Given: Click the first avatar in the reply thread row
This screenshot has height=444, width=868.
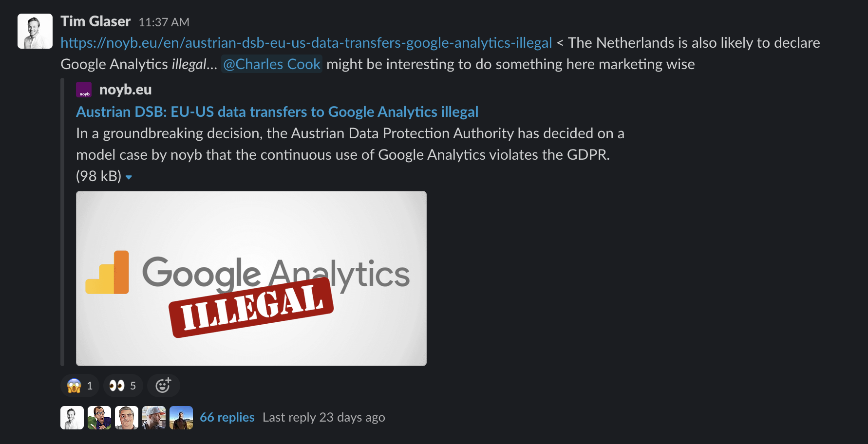Looking at the screenshot, I should [x=72, y=417].
